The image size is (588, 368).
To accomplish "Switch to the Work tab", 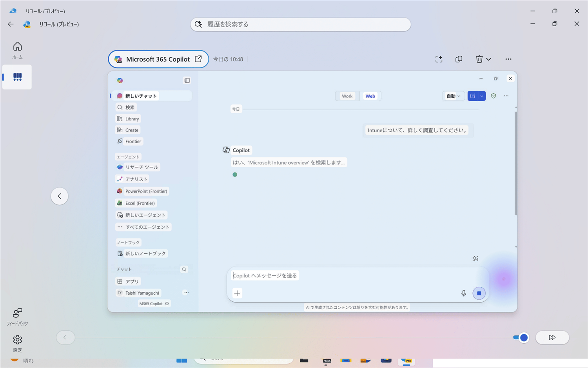I will coord(347,96).
